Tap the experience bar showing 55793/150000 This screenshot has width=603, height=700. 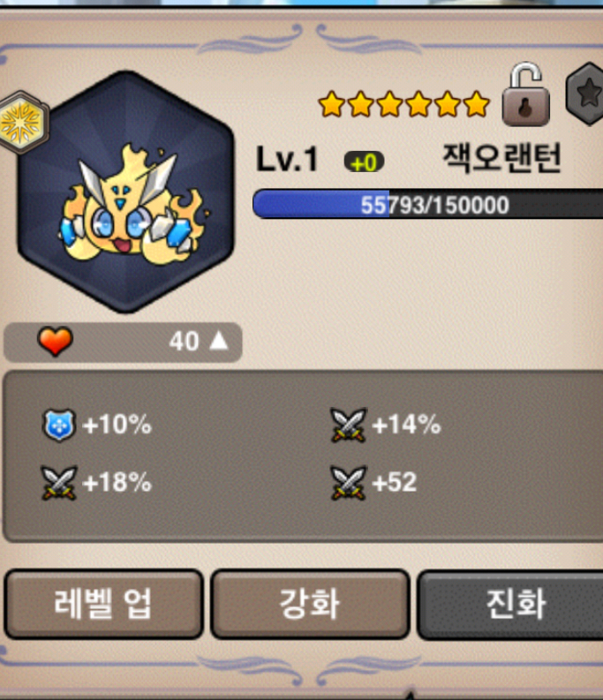click(x=428, y=205)
